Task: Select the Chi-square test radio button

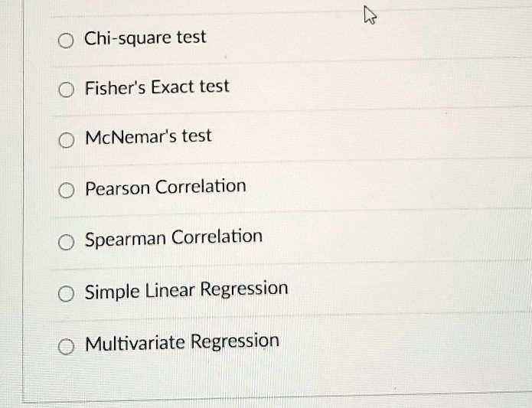Action: point(66,41)
